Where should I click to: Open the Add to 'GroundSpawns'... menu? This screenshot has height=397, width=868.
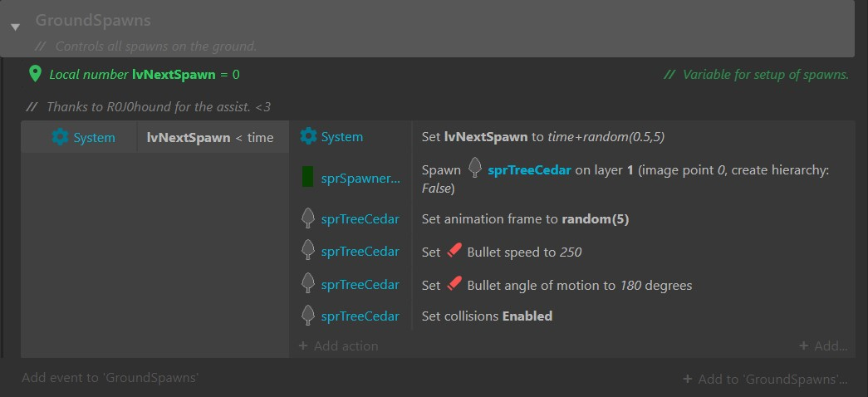tap(765, 380)
